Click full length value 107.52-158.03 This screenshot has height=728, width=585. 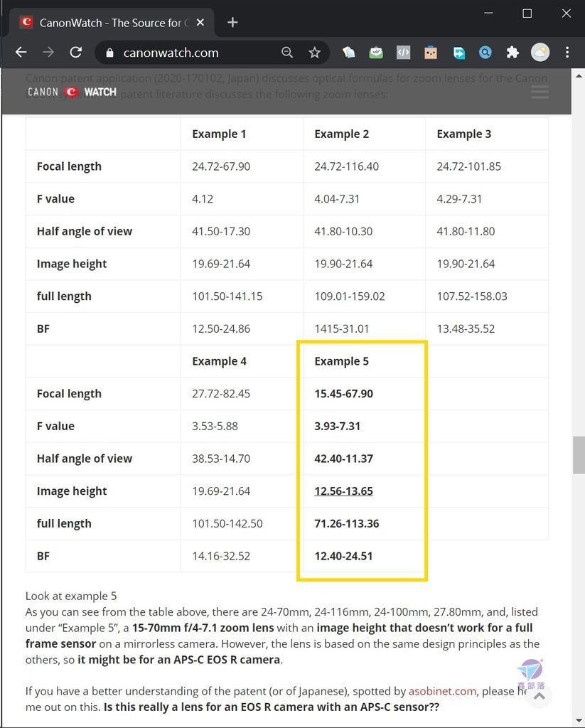(472, 296)
